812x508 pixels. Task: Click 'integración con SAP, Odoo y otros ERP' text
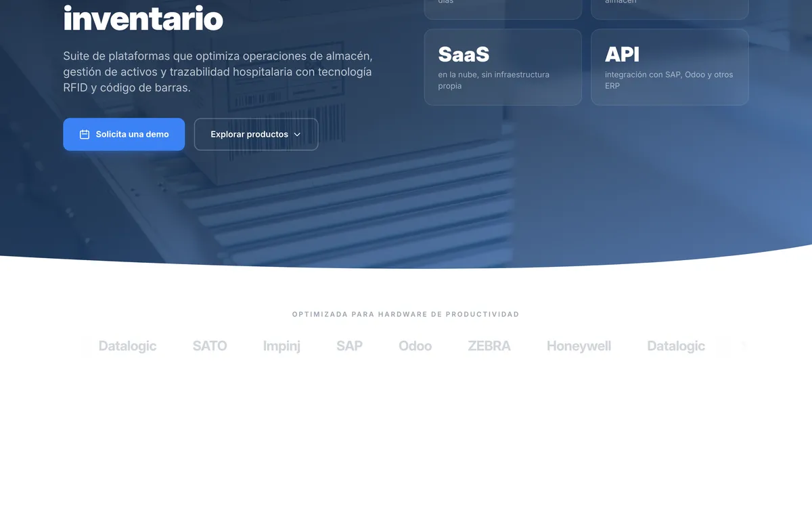[x=669, y=80]
